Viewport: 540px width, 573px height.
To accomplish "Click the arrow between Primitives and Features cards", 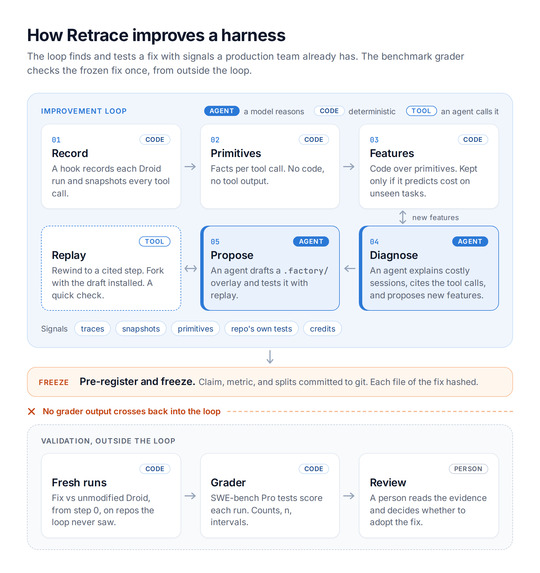I will point(349,167).
